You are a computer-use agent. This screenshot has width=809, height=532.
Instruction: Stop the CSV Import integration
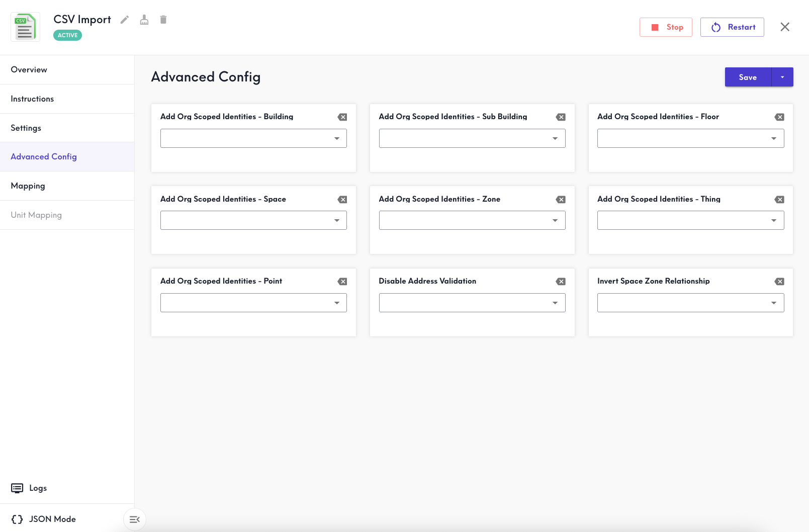coord(666,27)
